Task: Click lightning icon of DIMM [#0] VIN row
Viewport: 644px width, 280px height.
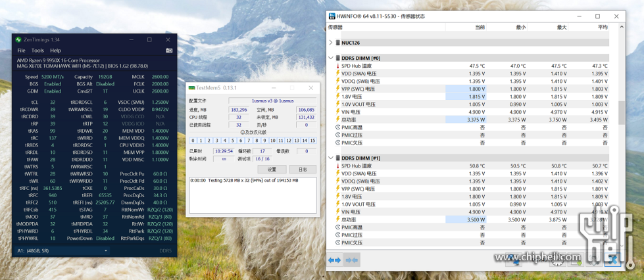Action: (x=337, y=112)
